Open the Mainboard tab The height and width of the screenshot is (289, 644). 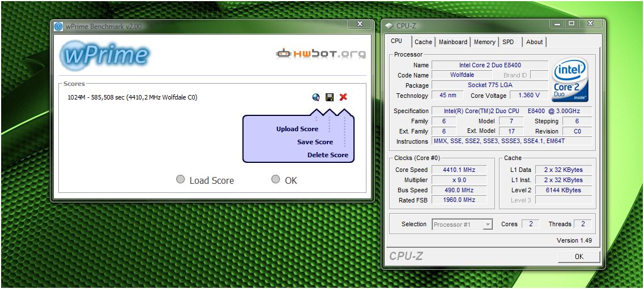coord(453,42)
